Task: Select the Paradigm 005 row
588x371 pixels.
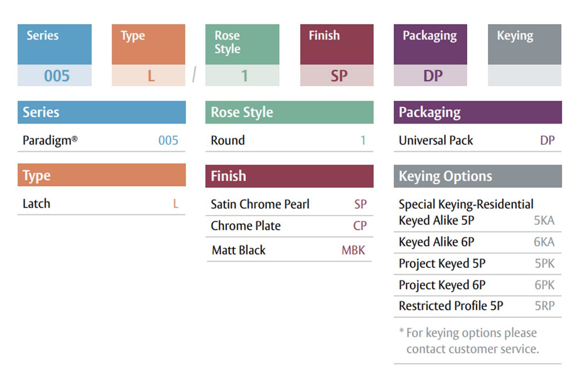Action: [102, 140]
